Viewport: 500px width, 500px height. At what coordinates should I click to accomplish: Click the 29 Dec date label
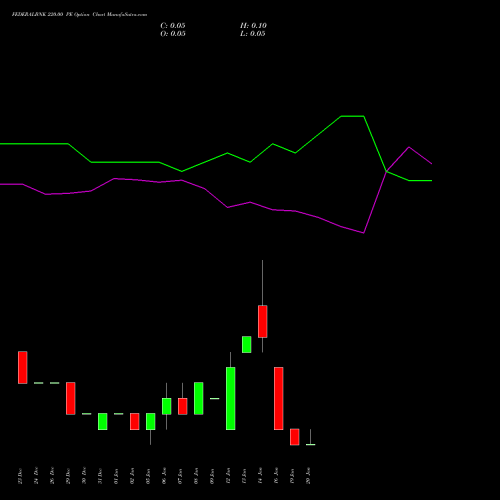coord(68,476)
